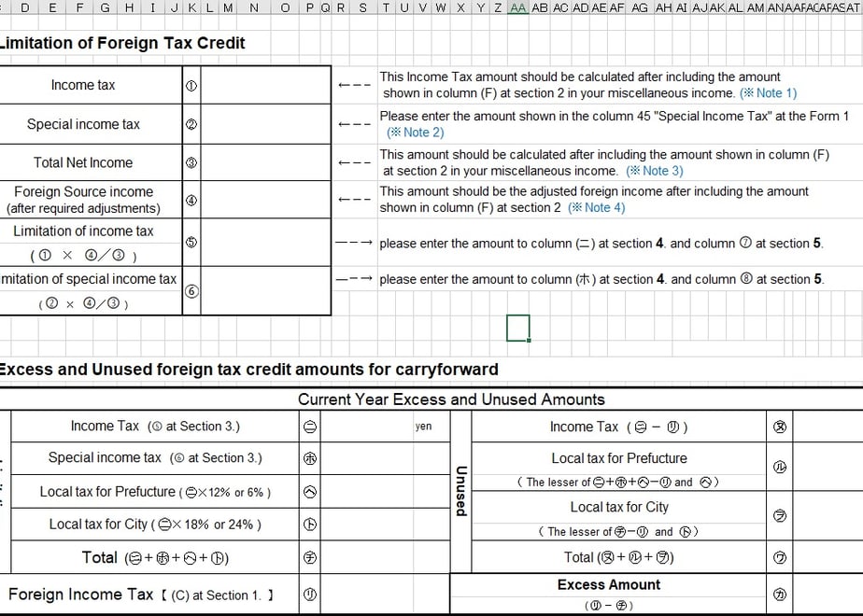Click instruction mentioning column (ニ) at section 4
Viewport: 863px width, 616px height.
coord(601,243)
